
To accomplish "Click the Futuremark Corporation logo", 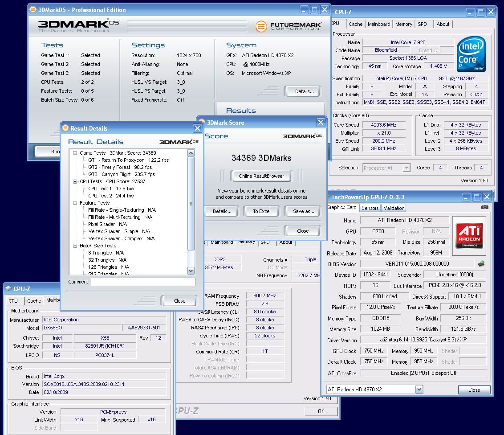I will tap(288, 26).
